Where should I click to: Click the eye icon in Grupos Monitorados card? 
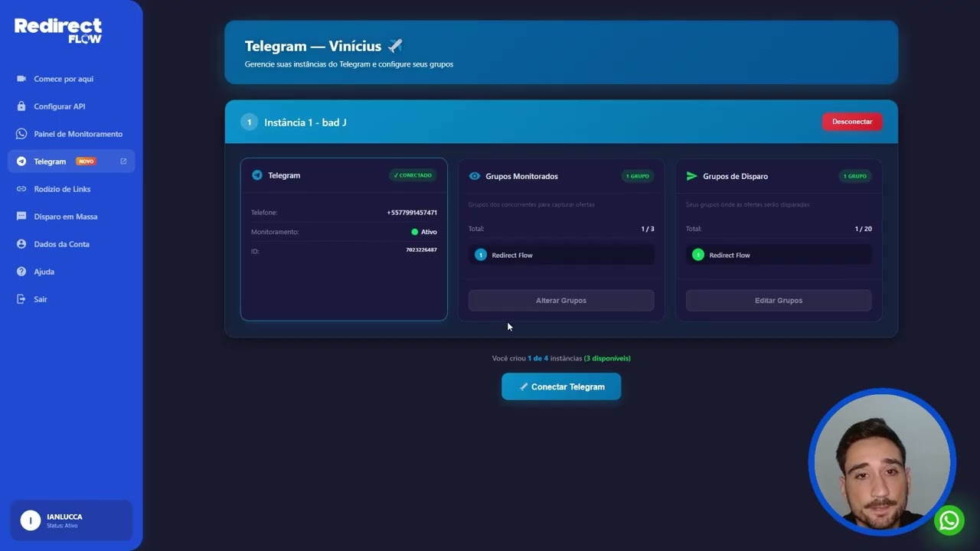tap(475, 176)
